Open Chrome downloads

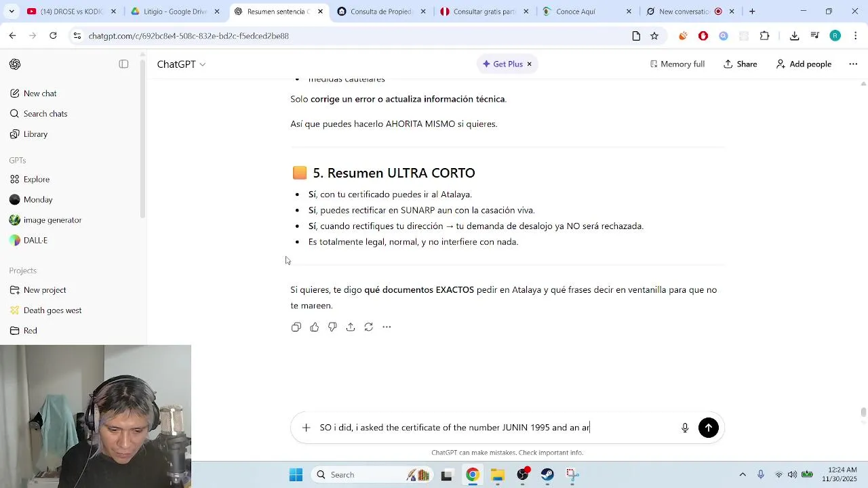(794, 36)
